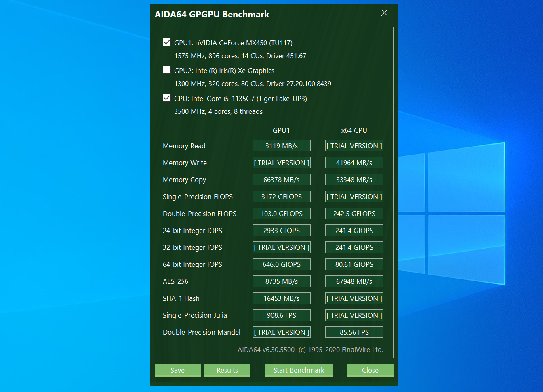Image resolution: width=543 pixels, height=392 pixels.
Task: Click the AIDA64 GPGPU Benchmark title bar text
Action: pos(212,14)
